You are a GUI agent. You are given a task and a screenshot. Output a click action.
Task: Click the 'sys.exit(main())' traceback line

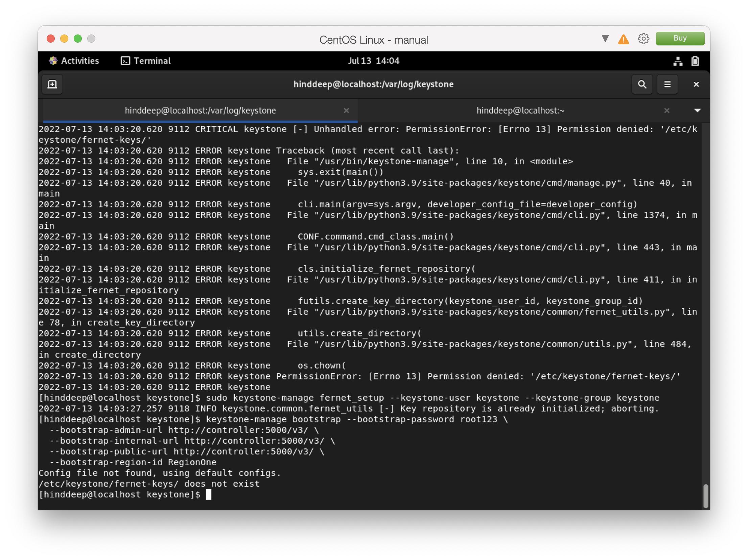tap(211, 172)
